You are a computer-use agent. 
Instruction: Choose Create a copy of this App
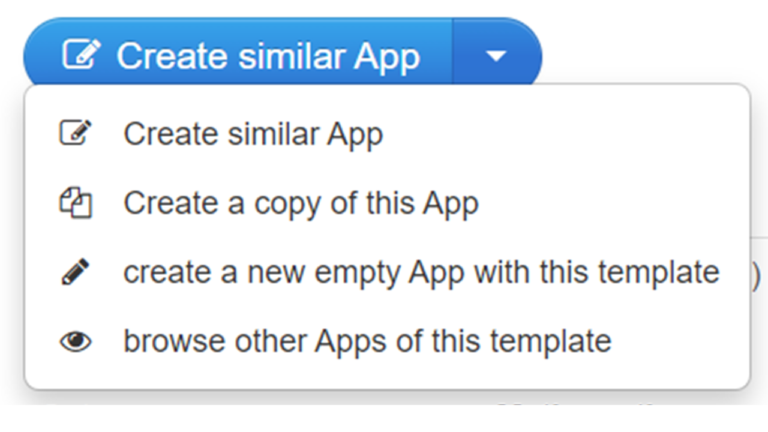[x=300, y=203]
